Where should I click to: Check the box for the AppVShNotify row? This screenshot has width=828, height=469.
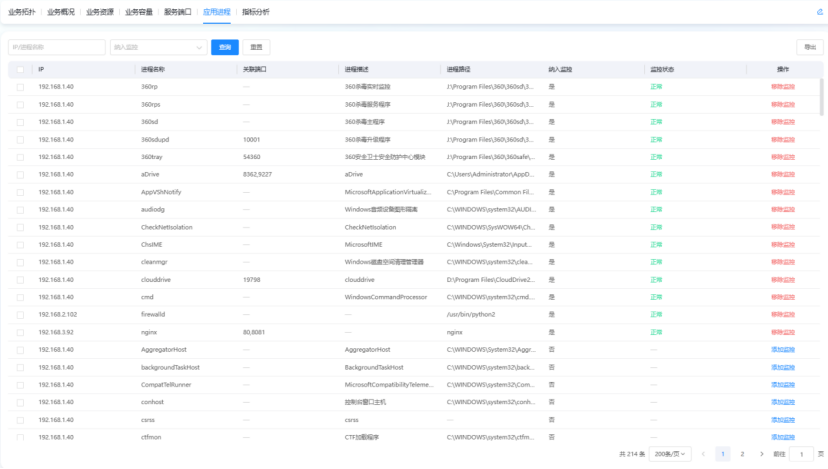pyautogui.click(x=20, y=192)
